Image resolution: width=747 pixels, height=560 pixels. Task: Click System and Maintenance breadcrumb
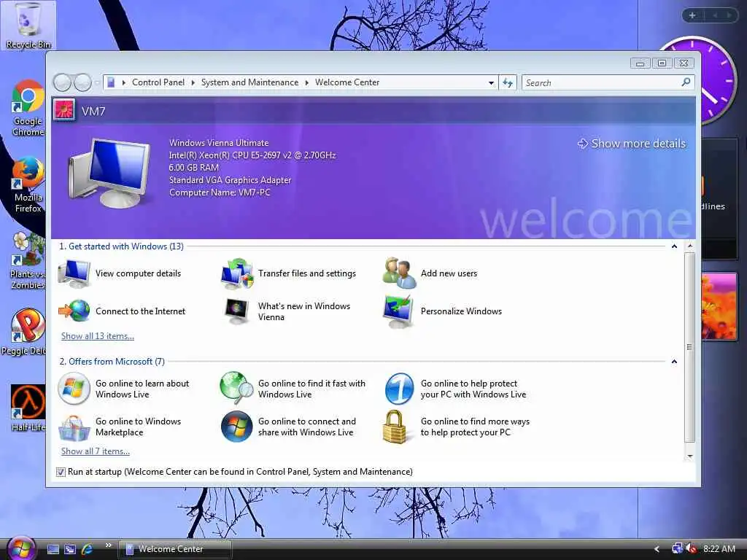(x=249, y=82)
